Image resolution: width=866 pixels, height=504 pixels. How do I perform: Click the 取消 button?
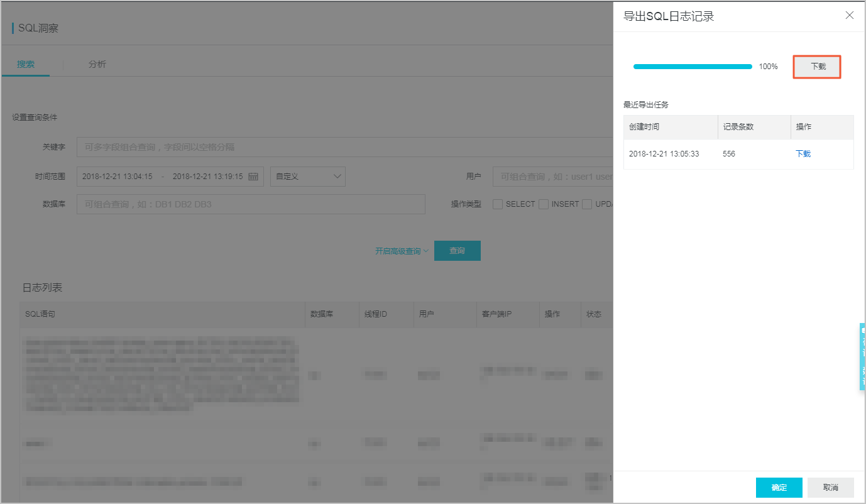(830, 488)
